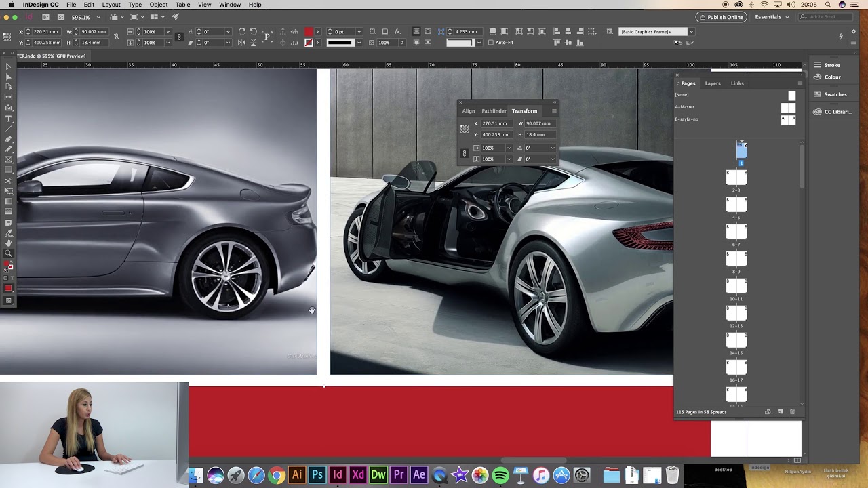
Task: Open Adobe Stock with St button
Action: (x=61, y=17)
